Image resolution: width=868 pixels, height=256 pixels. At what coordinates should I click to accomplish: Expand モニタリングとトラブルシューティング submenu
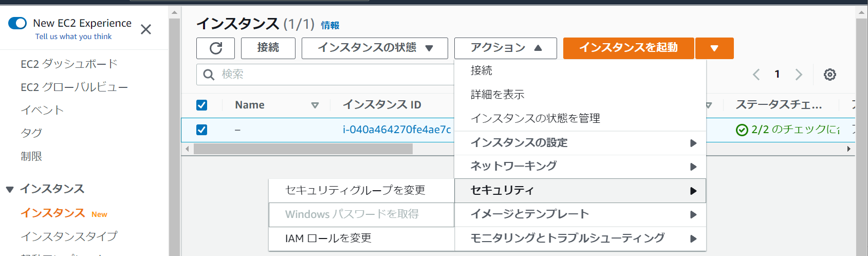coord(580,238)
